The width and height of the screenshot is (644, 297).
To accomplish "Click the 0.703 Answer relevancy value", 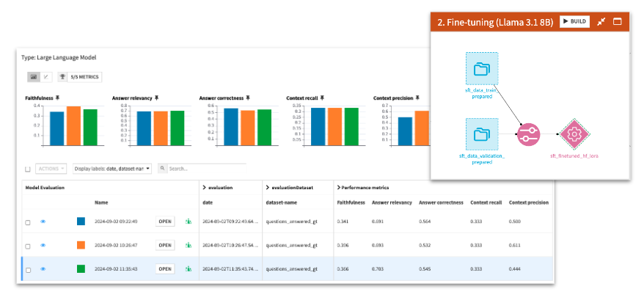I will click(377, 269).
